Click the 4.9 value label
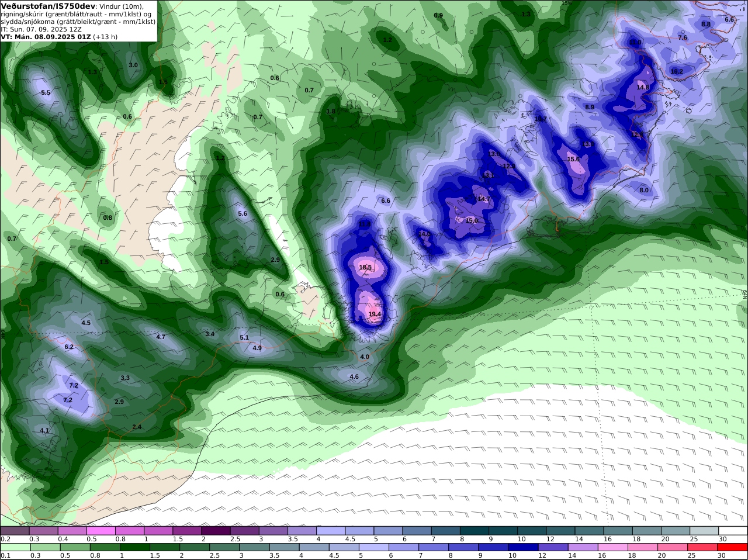 [257, 348]
